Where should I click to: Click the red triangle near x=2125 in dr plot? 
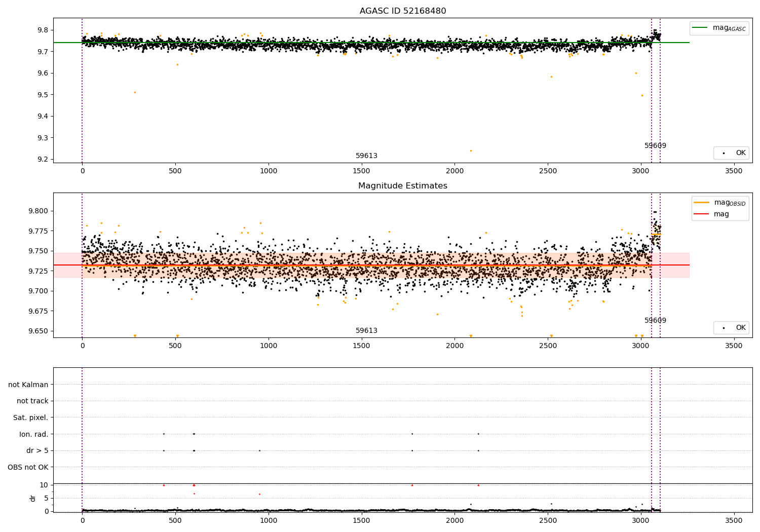click(x=478, y=485)
